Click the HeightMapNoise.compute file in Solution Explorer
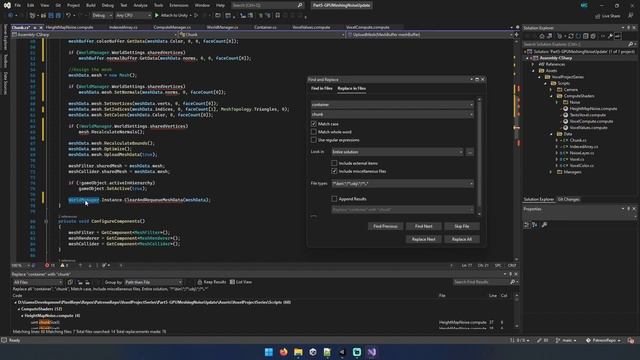 (593, 109)
